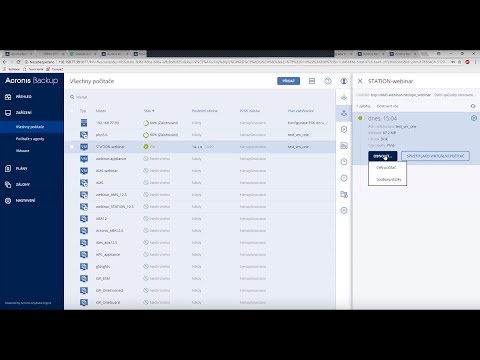Click the Obnovit dropdown button

(383, 156)
